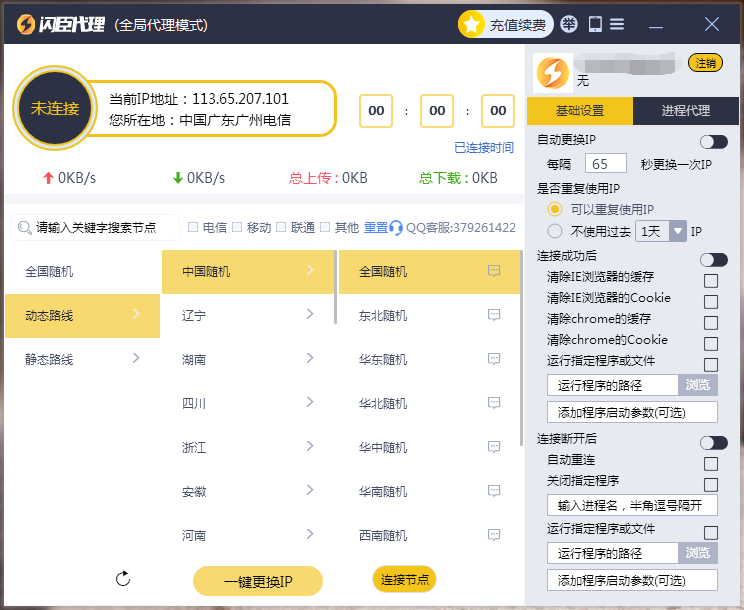
Task: Switch to 基础设置 tab
Action: tap(580, 111)
